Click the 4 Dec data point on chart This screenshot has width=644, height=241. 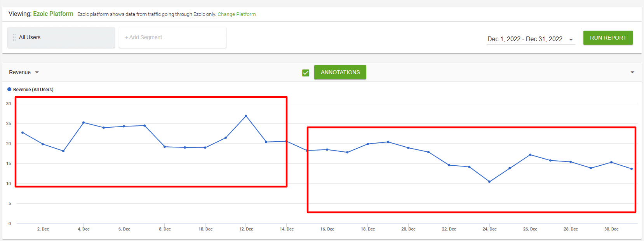(84, 123)
